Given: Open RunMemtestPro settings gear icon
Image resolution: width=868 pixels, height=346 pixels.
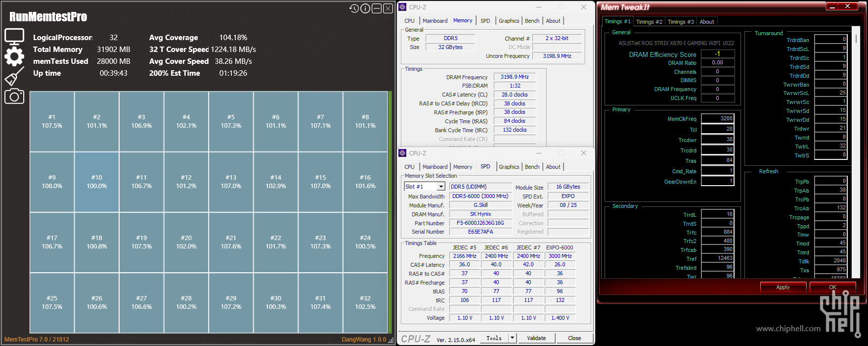Looking at the screenshot, I should (14, 56).
